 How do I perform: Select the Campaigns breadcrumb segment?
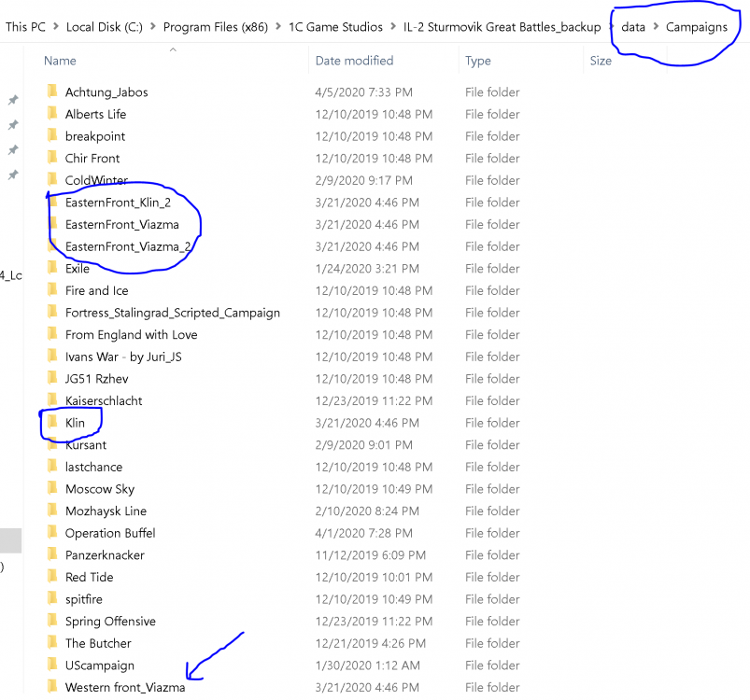coord(697,27)
